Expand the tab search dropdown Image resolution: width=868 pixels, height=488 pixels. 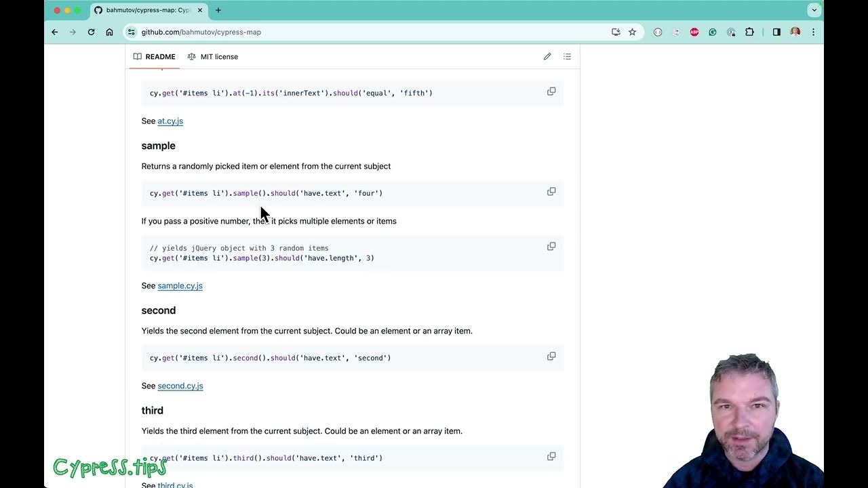[814, 10]
